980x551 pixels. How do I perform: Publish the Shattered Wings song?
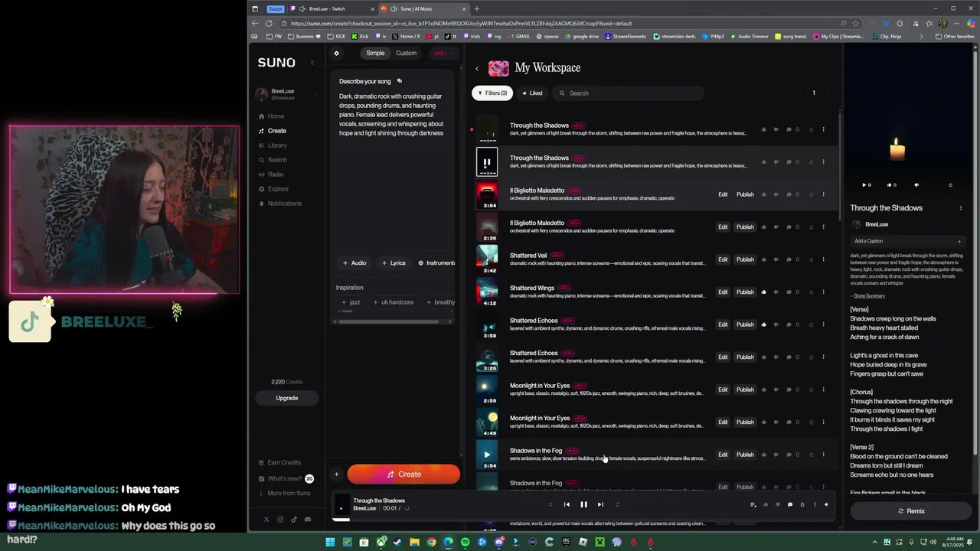coord(745,292)
